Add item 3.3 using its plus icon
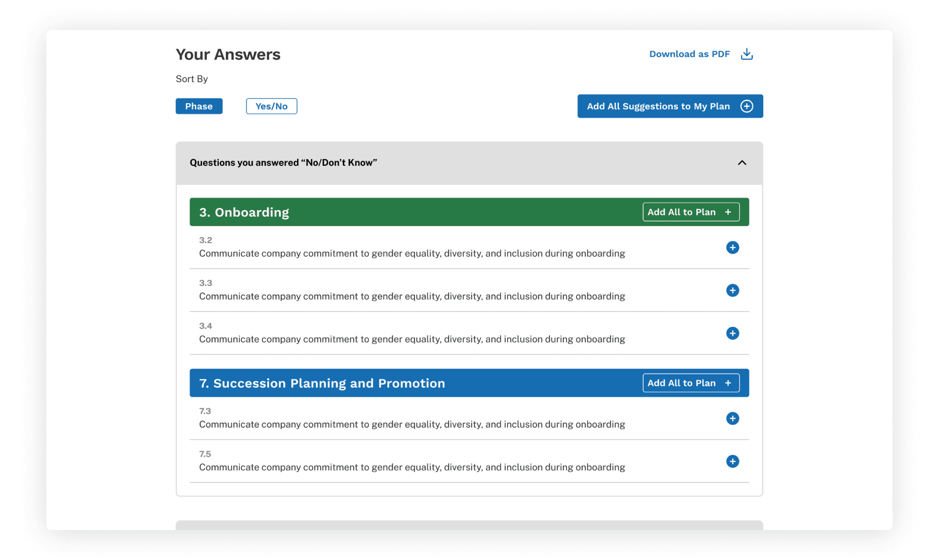Screen dimensions: 939x560 pos(732,290)
